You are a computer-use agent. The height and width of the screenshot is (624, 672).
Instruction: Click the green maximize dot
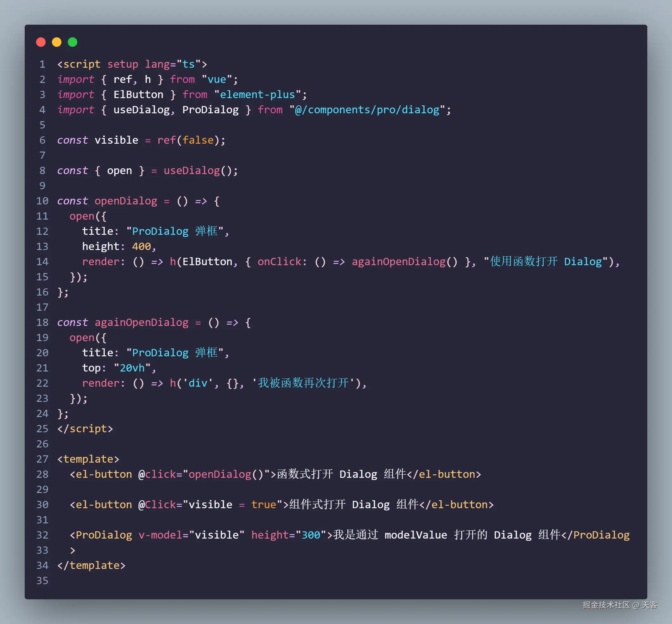pos(73,42)
